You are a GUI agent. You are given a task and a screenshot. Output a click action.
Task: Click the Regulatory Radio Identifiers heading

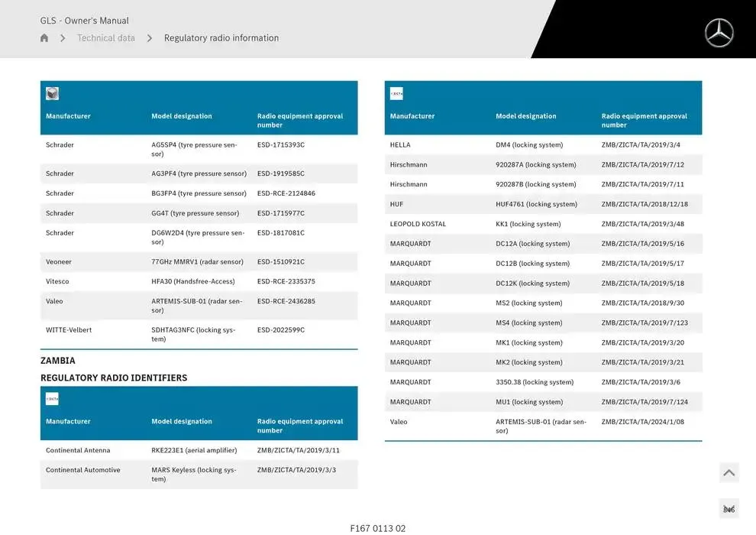[x=114, y=378]
